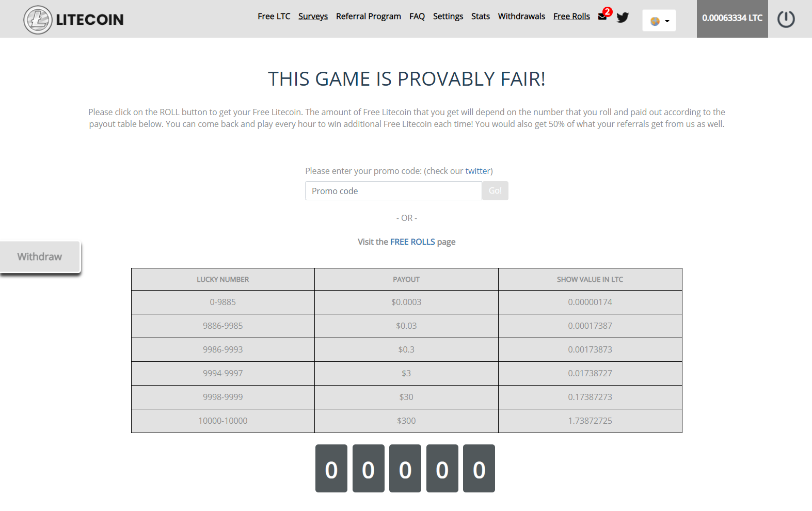
Task: Open Referral Program page
Action: (x=369, y=16)
